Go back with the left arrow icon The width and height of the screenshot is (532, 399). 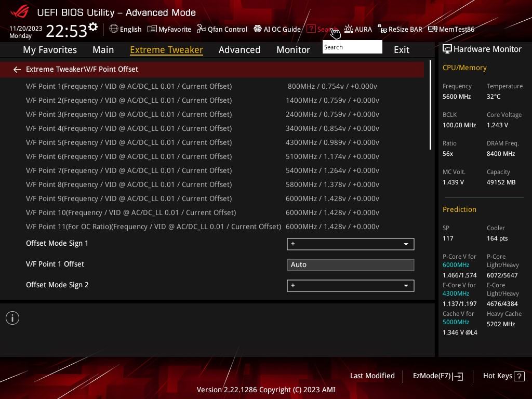pos(17,70)
